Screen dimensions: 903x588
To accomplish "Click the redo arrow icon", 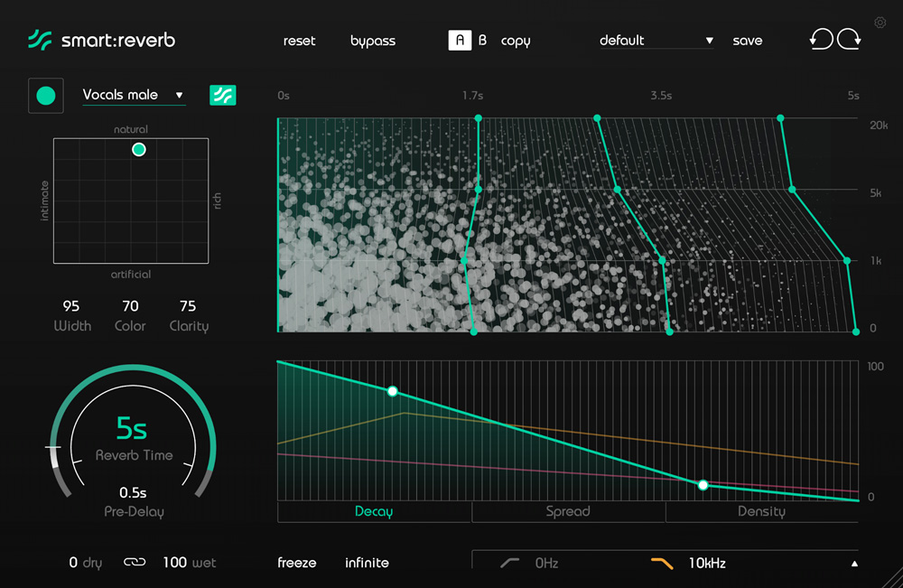I will click(x=850, y=41).
